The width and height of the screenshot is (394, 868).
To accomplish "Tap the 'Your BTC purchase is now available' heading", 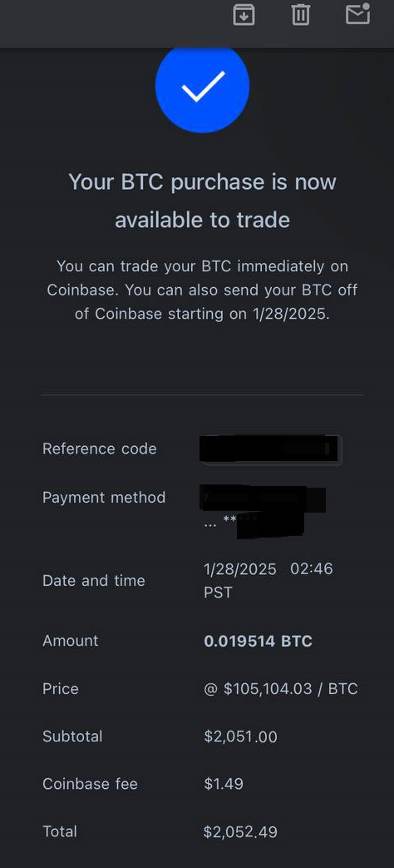I will 202,201.
